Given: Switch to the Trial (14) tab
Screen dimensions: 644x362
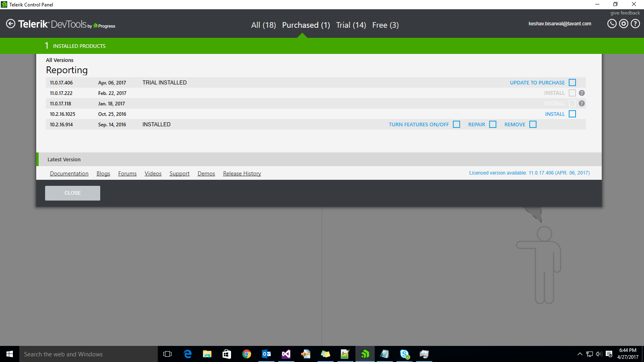Looking at the screenshot, I should (351, 25).
